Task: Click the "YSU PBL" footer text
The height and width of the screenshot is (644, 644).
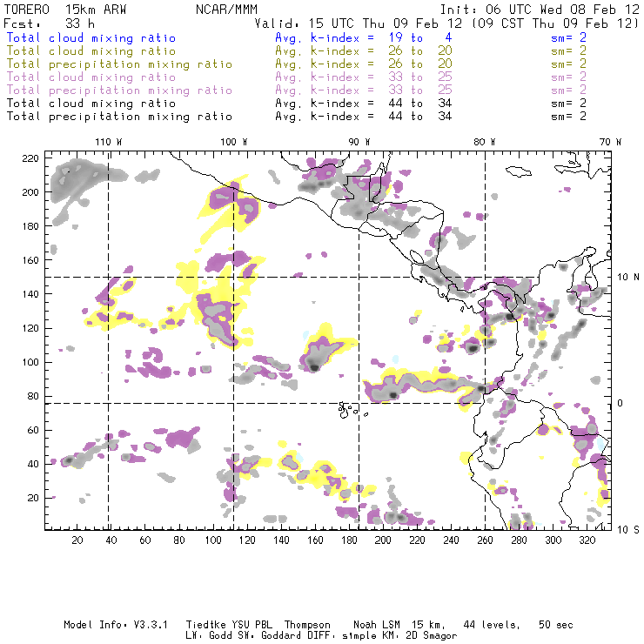Action: click(x=252, y=625)
